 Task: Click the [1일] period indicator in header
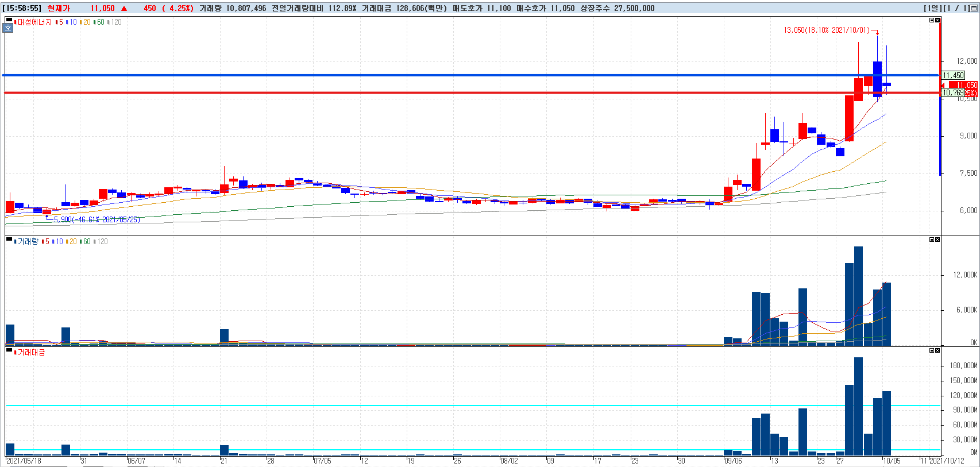933,9
